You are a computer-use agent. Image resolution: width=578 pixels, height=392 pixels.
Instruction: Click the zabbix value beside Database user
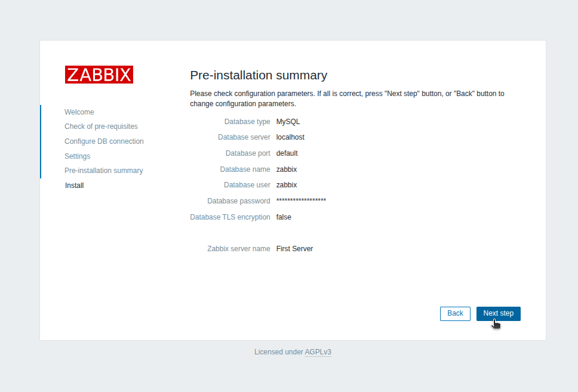pyautogui.click(x=287, y=185)
